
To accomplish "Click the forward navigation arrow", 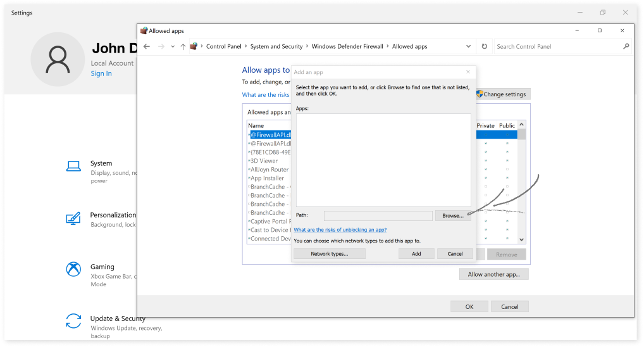I will tap(161, 46).
